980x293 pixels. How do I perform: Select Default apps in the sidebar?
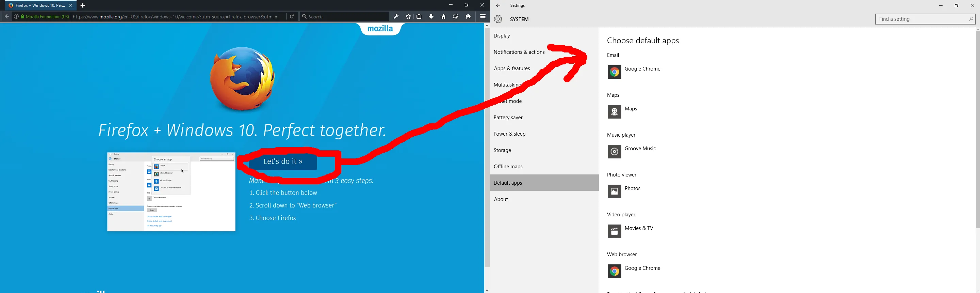(x=544, y=183)
